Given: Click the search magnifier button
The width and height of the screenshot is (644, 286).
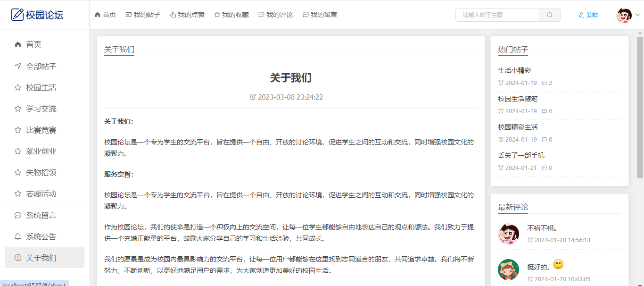Looking at the screenshot, I should [x=550, y=15].
